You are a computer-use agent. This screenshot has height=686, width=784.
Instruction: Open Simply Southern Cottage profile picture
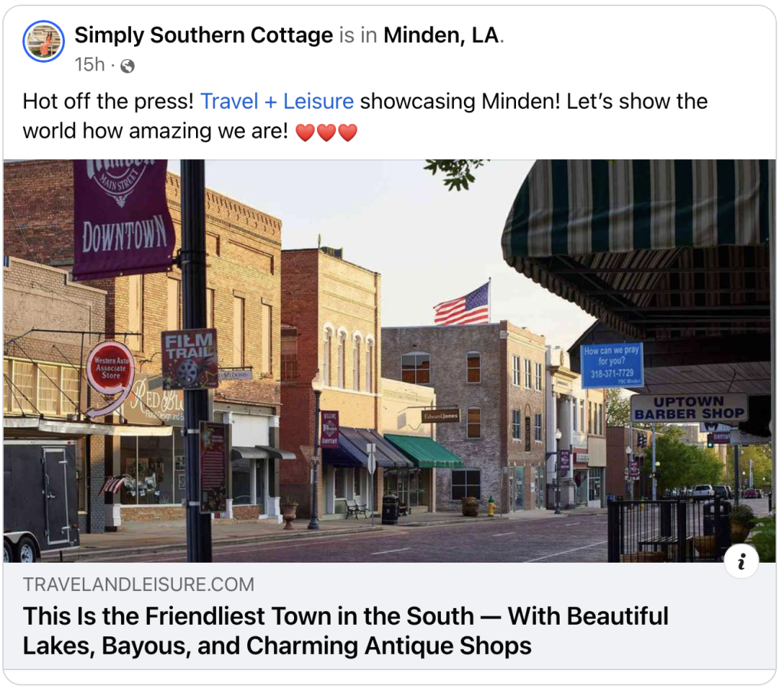click(44, 41)
